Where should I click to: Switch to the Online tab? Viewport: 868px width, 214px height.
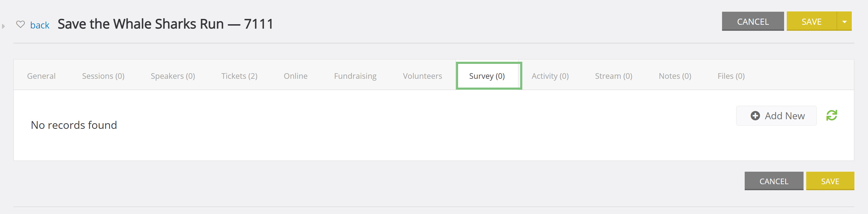pyautogui.click(x=296, y=76)
